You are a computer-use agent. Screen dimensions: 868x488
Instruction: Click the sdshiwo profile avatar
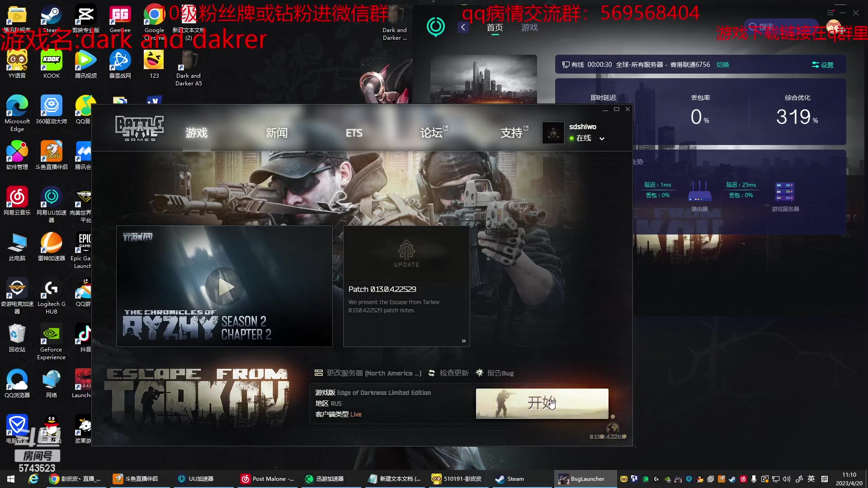point(553,133)
